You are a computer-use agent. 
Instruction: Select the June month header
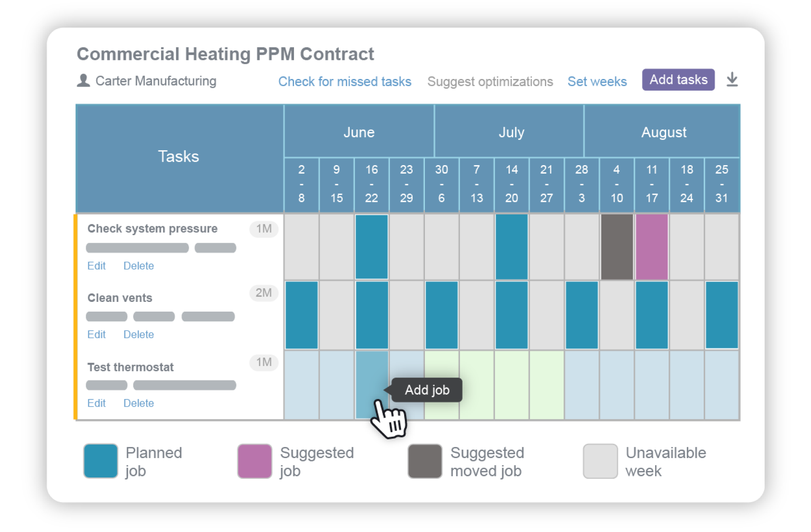359,132
